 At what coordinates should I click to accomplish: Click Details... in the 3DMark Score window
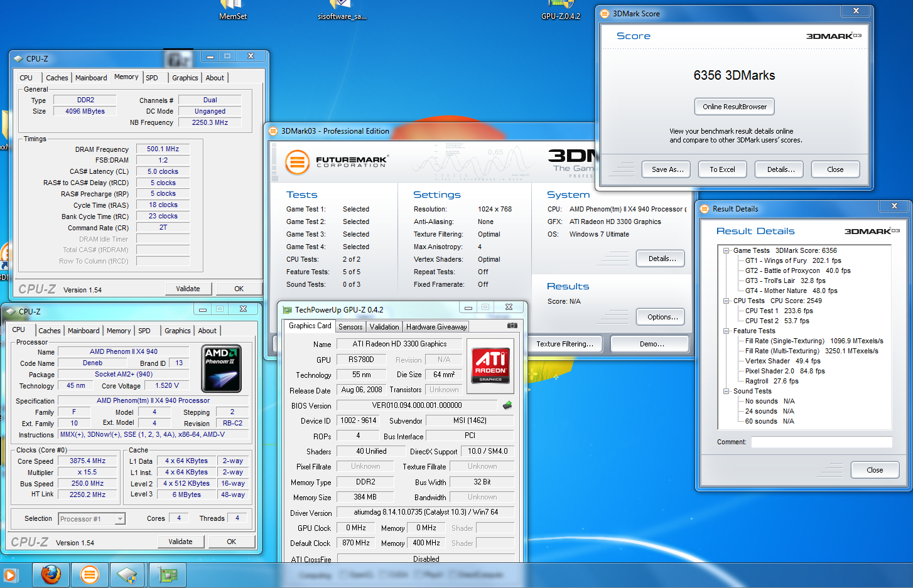(781, 169)
